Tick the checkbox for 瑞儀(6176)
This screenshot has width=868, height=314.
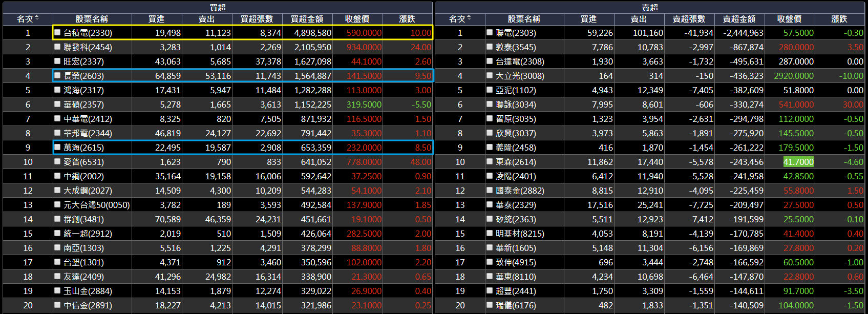tap(490, 305)
